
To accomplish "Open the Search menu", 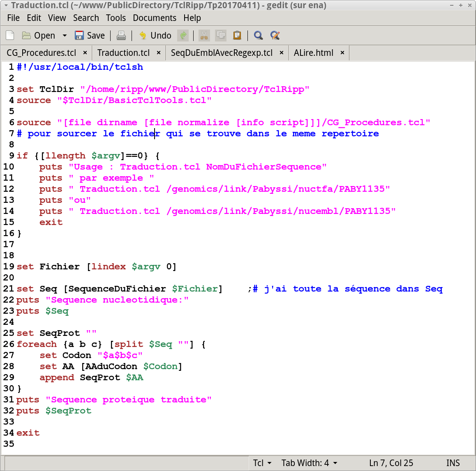I will [x=86, y=18].
